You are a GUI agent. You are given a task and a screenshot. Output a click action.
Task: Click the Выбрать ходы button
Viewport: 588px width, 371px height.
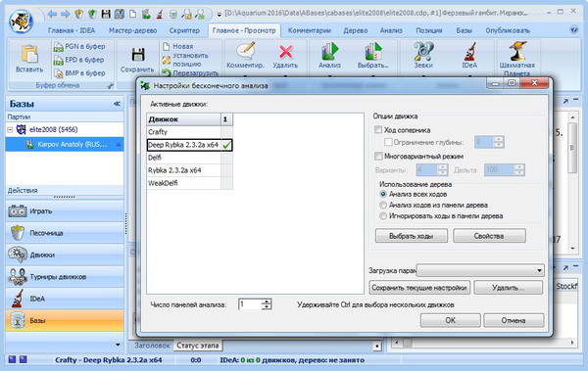[x=411, y=236]
